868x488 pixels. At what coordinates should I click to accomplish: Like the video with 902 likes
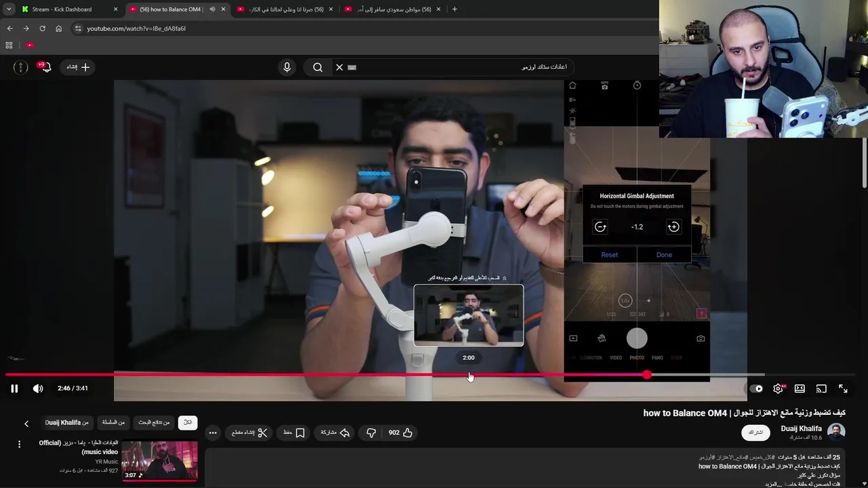coord(401,432)
